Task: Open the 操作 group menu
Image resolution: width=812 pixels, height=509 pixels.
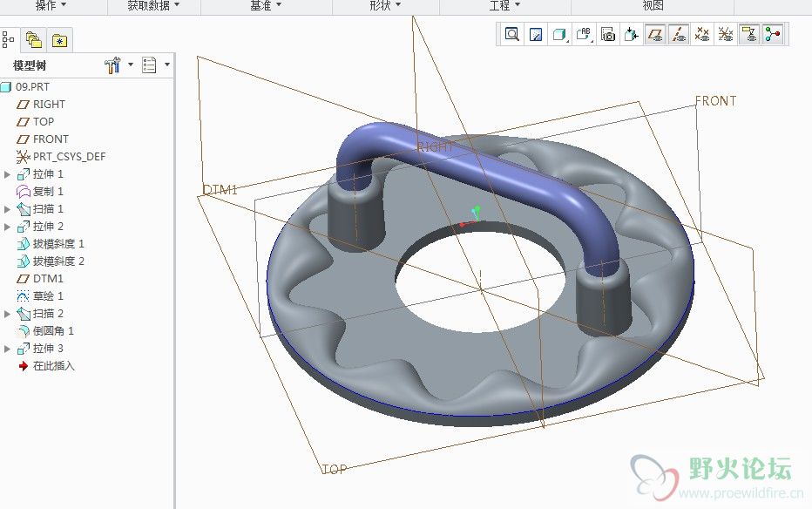Action: [x=51, y=5]
